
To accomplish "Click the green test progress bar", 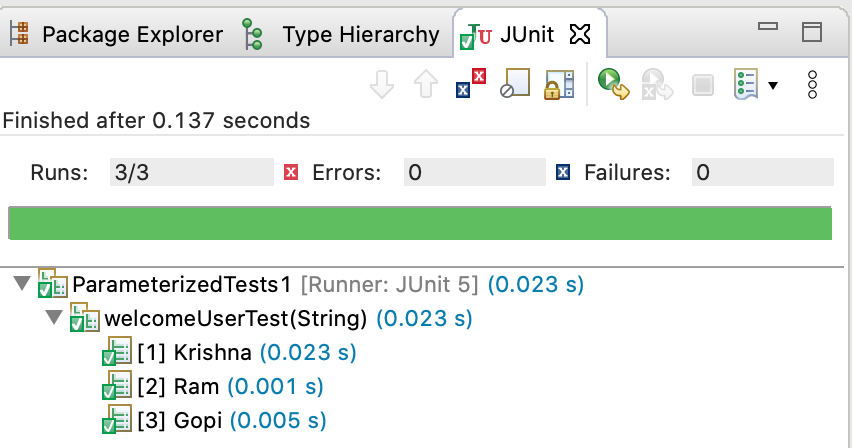I will [420, 223].
